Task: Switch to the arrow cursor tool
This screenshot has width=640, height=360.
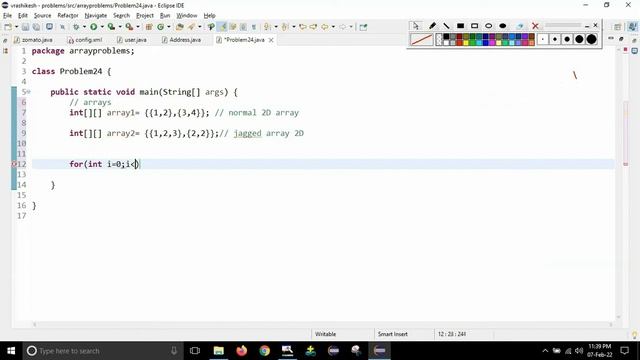Action: (416, 26)
